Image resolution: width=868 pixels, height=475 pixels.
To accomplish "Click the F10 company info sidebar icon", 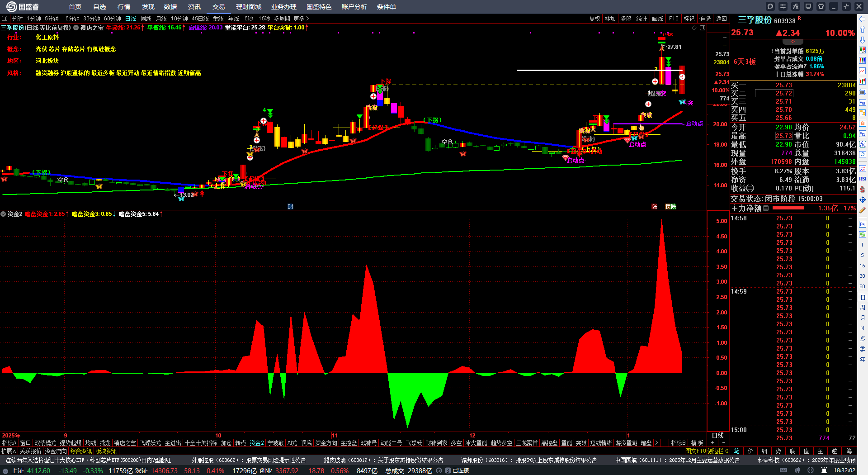I will click(x=863, y=103).
